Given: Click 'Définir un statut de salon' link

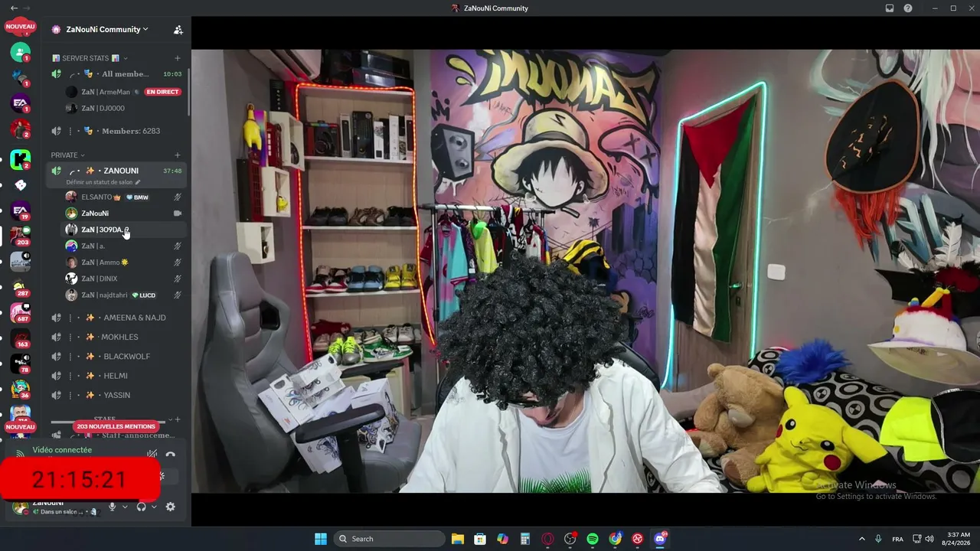Looking at the screenshot, I should coord(103,182).
